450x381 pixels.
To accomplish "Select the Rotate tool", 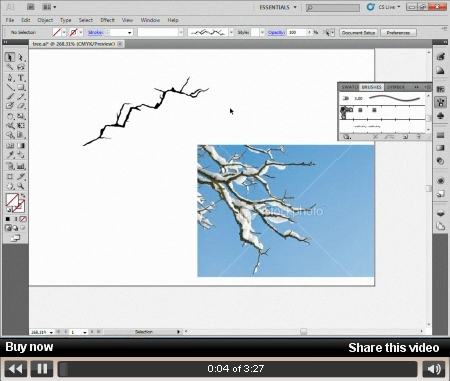I will click(x=10, y=116).
